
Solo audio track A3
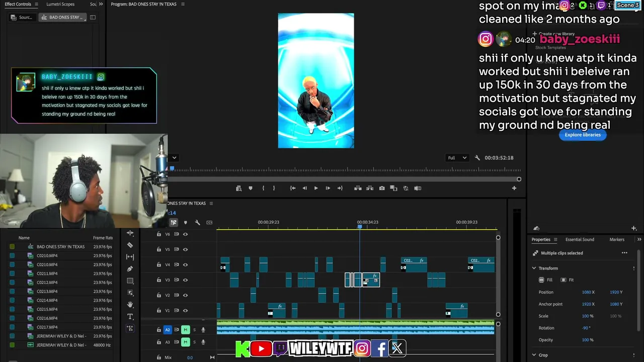pyautogui.click(x=194, y=342)
